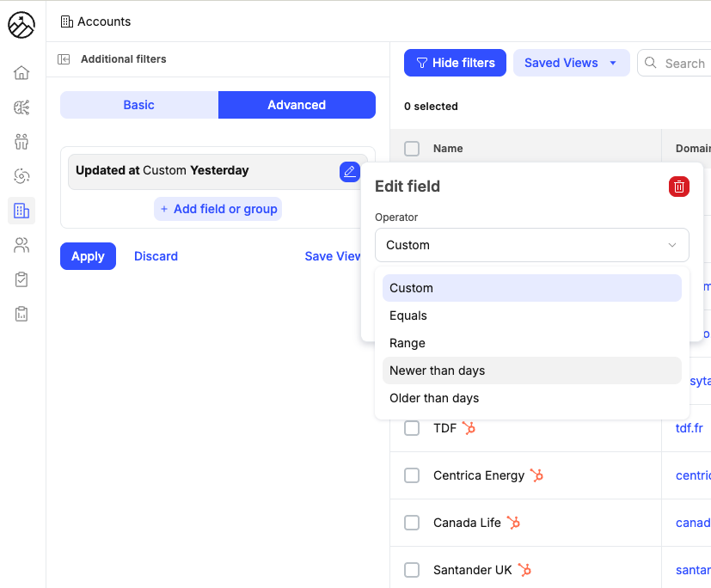This screenshot has width=711, height=588.
Task: Expand the Saved Views dropdown
Action: click(x=571, y=63)
